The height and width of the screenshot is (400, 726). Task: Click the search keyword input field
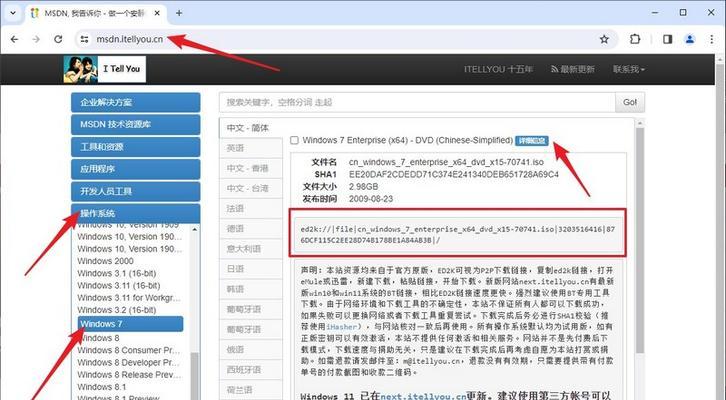click(x=417, y=102)
